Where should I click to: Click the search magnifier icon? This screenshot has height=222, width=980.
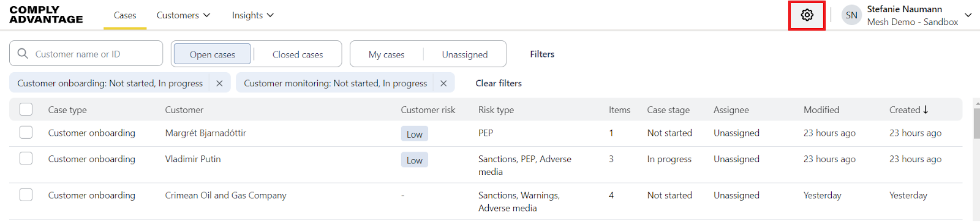(23, 54)
